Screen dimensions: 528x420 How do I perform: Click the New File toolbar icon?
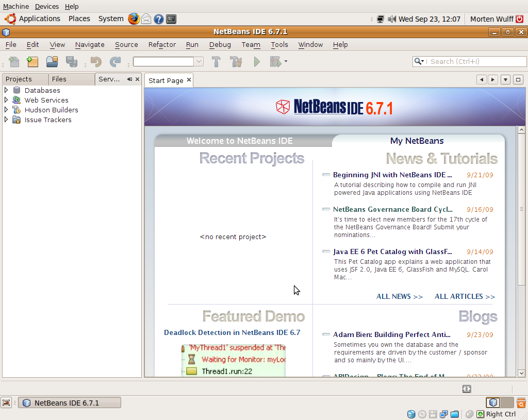pyautogui.click(x=14, y=62)
